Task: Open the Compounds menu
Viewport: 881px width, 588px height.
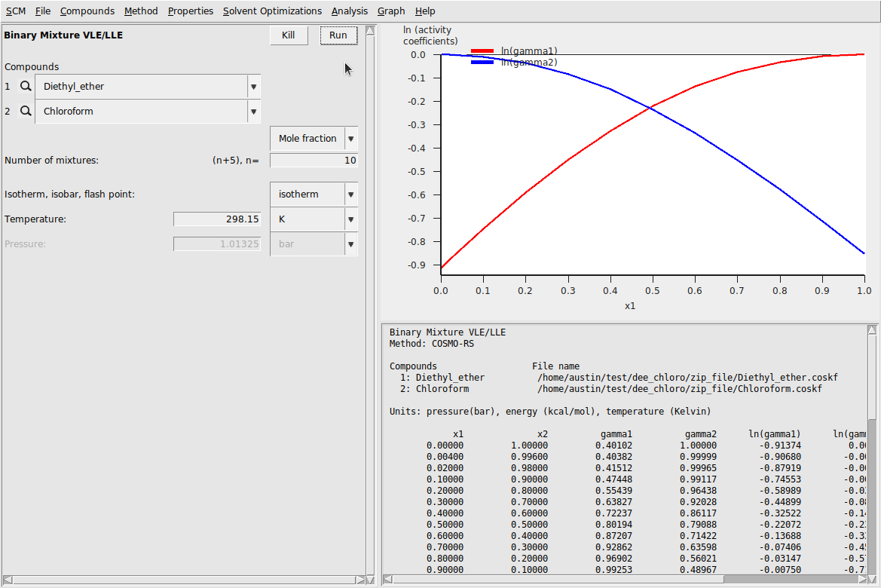Action: point(87,11)
